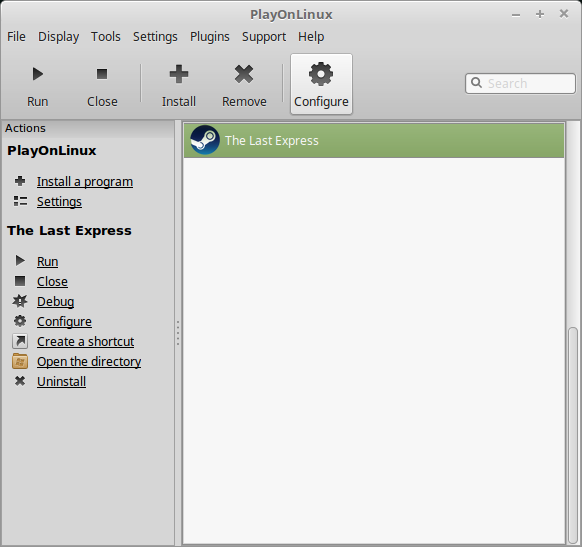Click the Install plus icon in toolbar

click(x=179, y=74)
